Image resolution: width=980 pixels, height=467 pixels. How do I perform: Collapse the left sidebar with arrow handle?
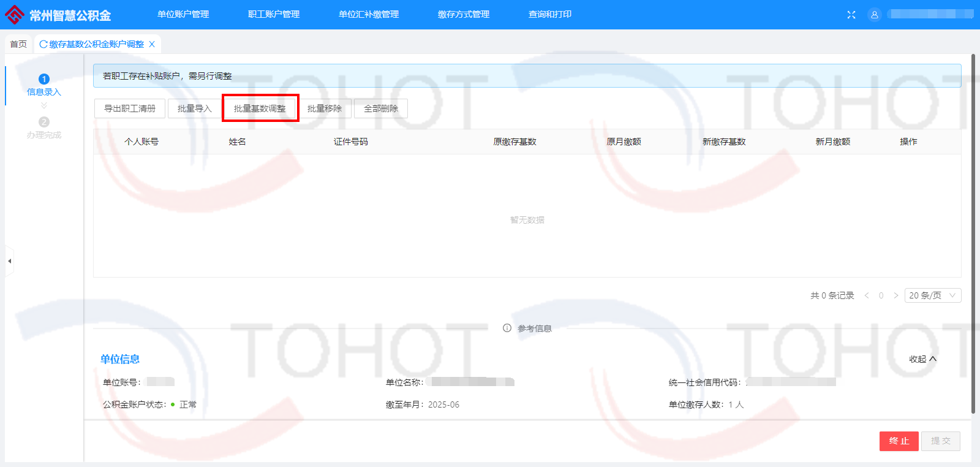tap(9, 261)
